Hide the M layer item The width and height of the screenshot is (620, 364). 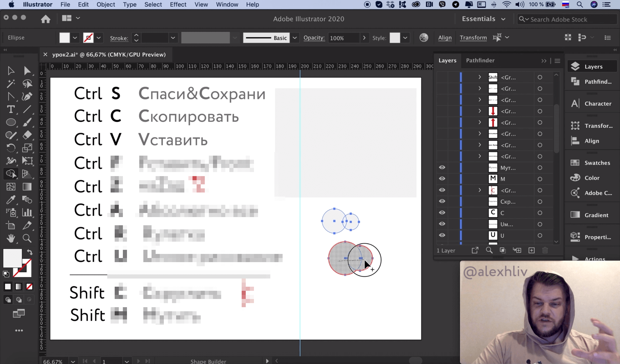point(442,179)
